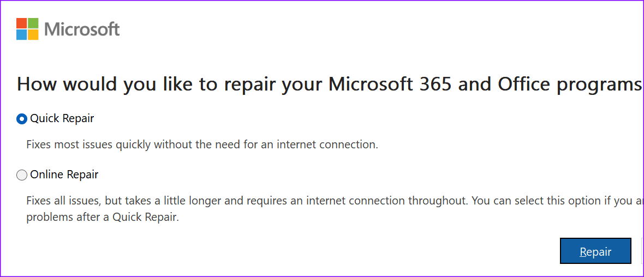Viewport: 644px width, 277px height.
Task: Click the green square in Microsoft logo
Action: pyautogui.click(x=33, y=23)
